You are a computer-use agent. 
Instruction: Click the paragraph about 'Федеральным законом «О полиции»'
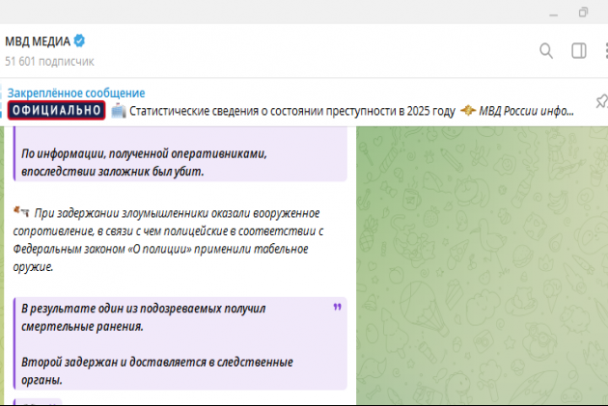pyautogui.click(x=165, y=240)
